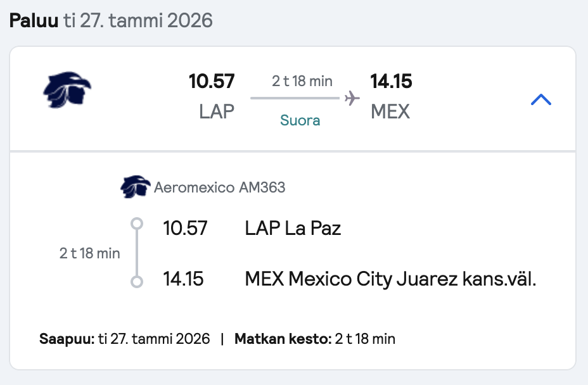588x385 pixels.
Task: Click the small Aeromexico logo beside AM363
Action: pos(135,186)
